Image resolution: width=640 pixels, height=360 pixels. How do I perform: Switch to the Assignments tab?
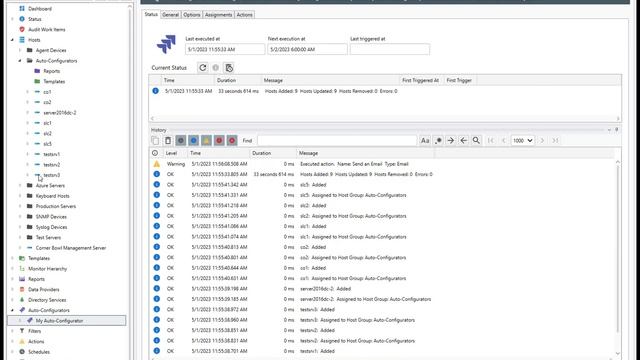218,15
